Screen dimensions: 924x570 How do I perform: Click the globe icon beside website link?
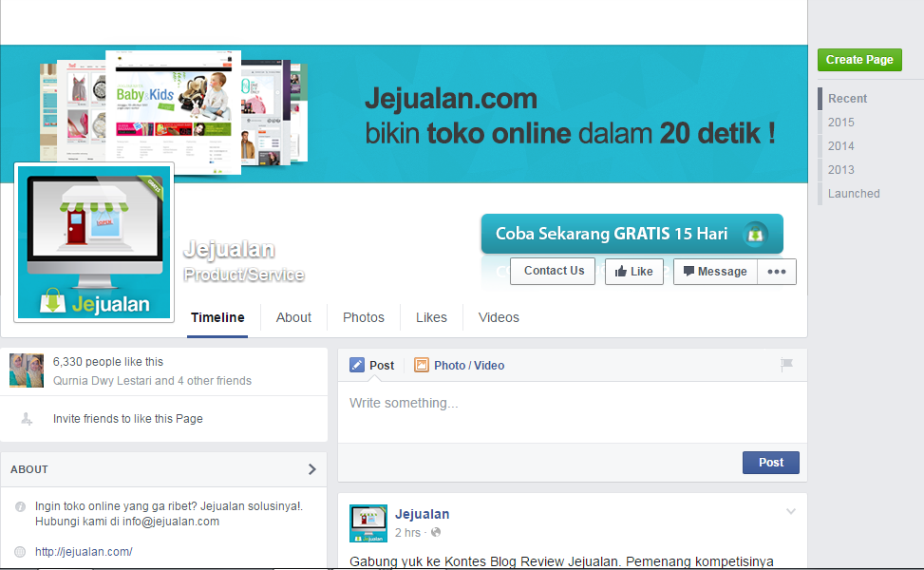pos(20,552)
